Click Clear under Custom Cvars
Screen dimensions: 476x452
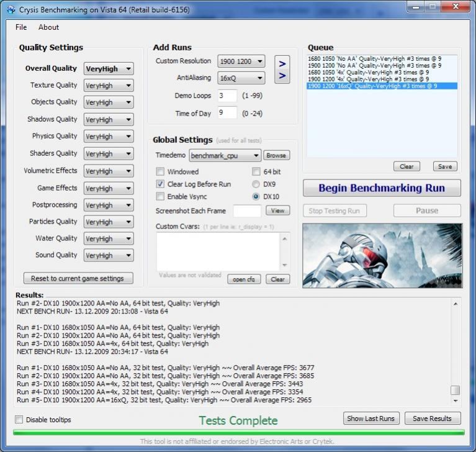(x=278, y=279)
